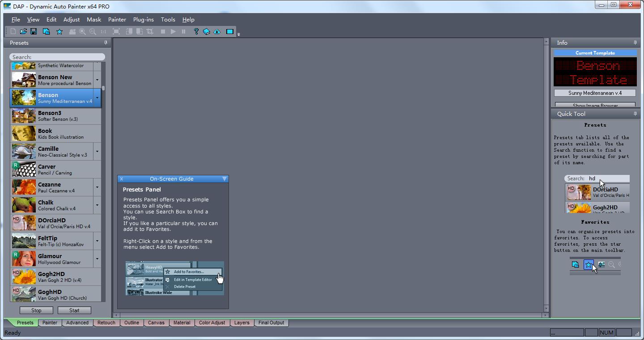Click the cyan rectangle toolbar icon

pyautogui.click(x=230, y=32)
